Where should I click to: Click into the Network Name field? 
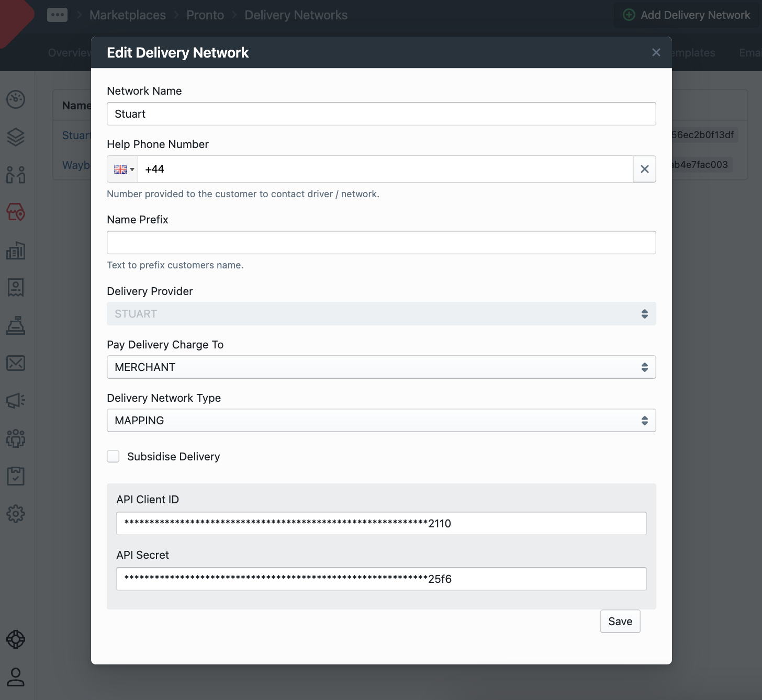381,114
